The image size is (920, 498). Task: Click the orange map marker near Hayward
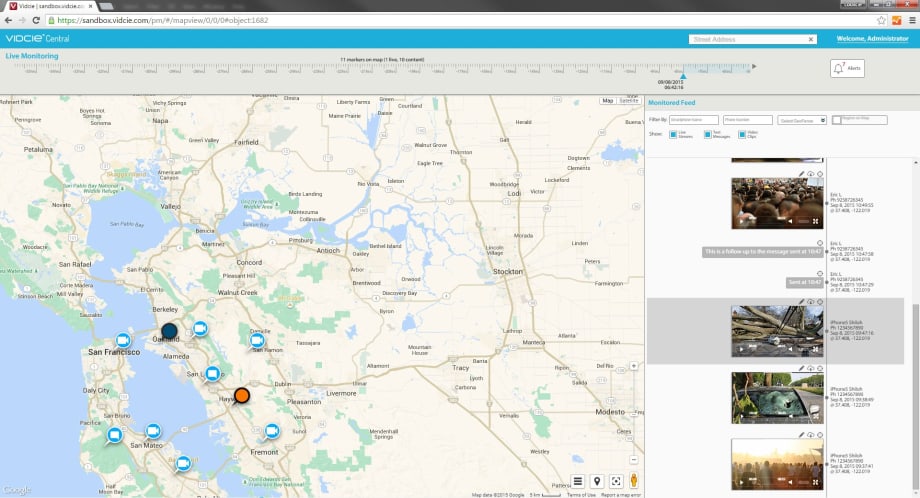click(242, 395)
